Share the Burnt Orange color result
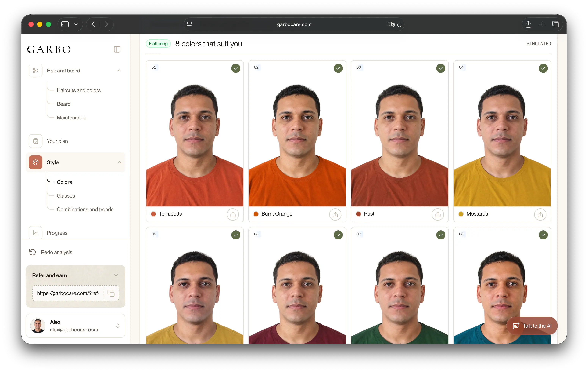Image resolution: width=588 pixels, height=372 pixels. [x=335, y=214]
